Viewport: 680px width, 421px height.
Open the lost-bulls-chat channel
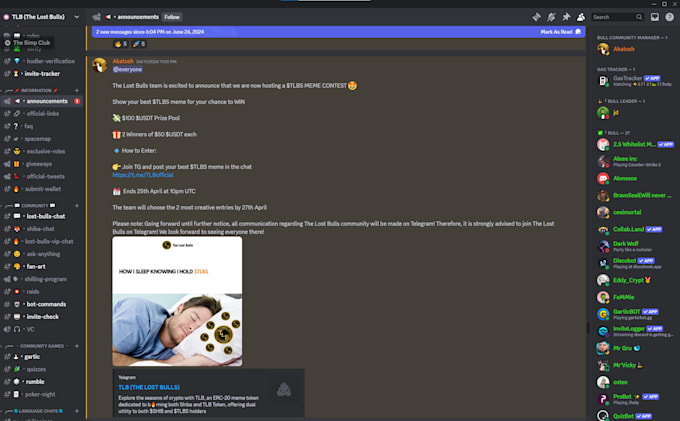click(42, 216)
